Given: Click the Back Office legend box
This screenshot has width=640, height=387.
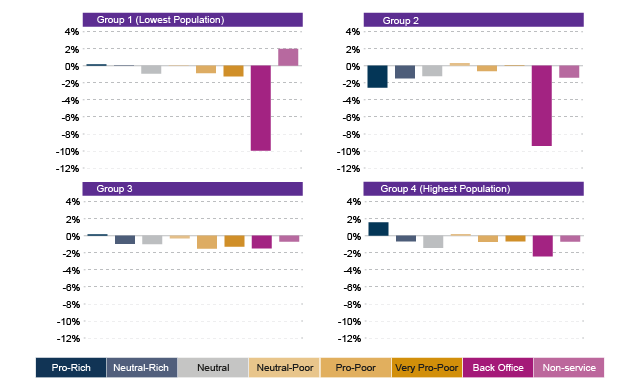Looking at the screenshot, I should click(x=498, y=367).
